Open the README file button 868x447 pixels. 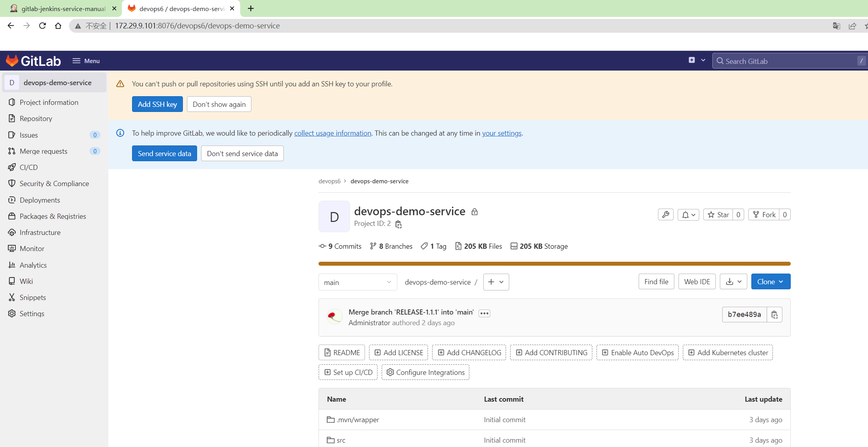[342, 352]
